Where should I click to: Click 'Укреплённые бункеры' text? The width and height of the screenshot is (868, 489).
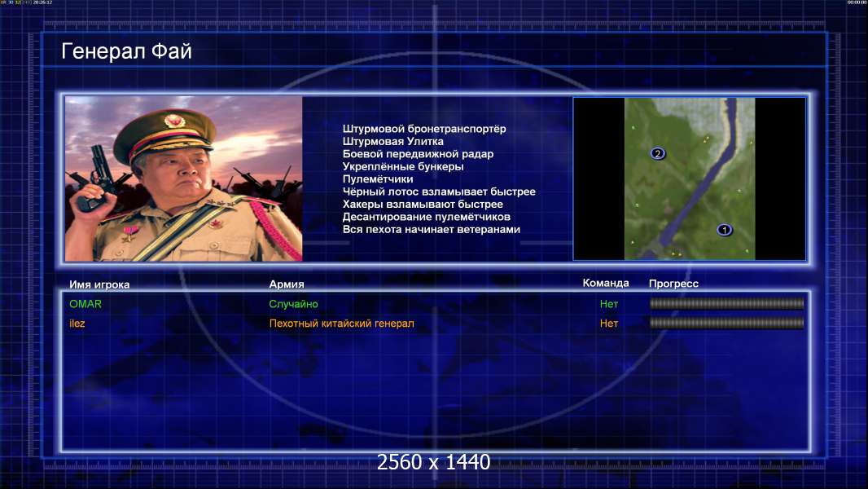pyautogui.click(x=403, y=166)
